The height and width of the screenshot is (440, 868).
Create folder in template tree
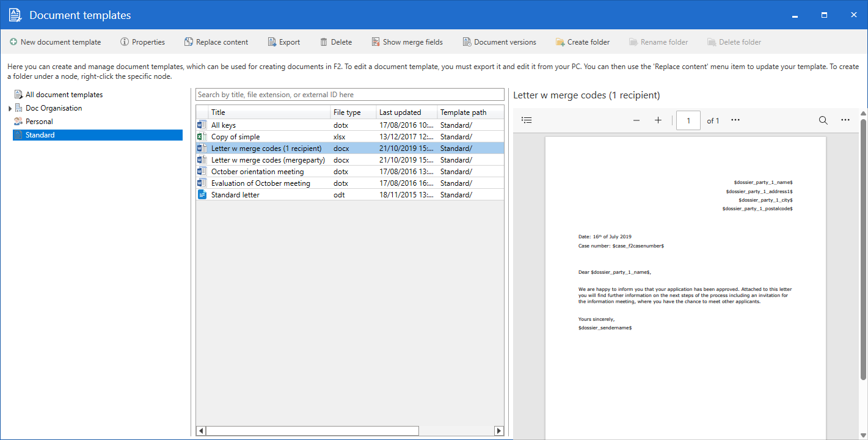pos(582,42)
